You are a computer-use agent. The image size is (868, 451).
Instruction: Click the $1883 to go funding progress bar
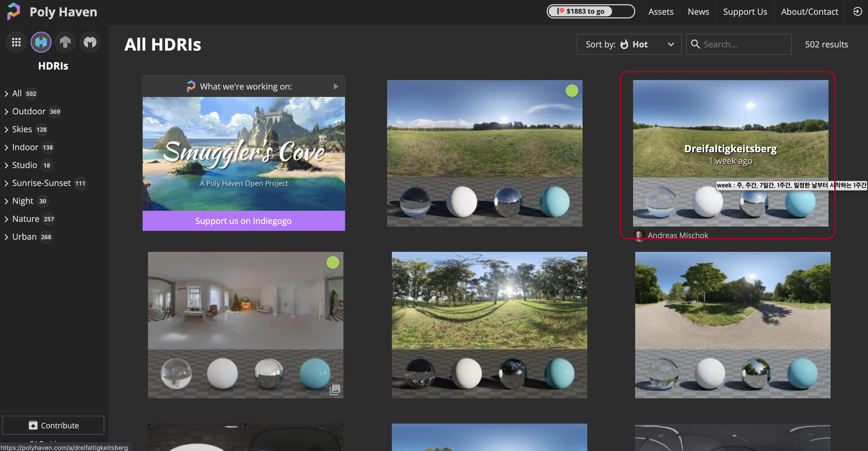(x=590, y=12)
